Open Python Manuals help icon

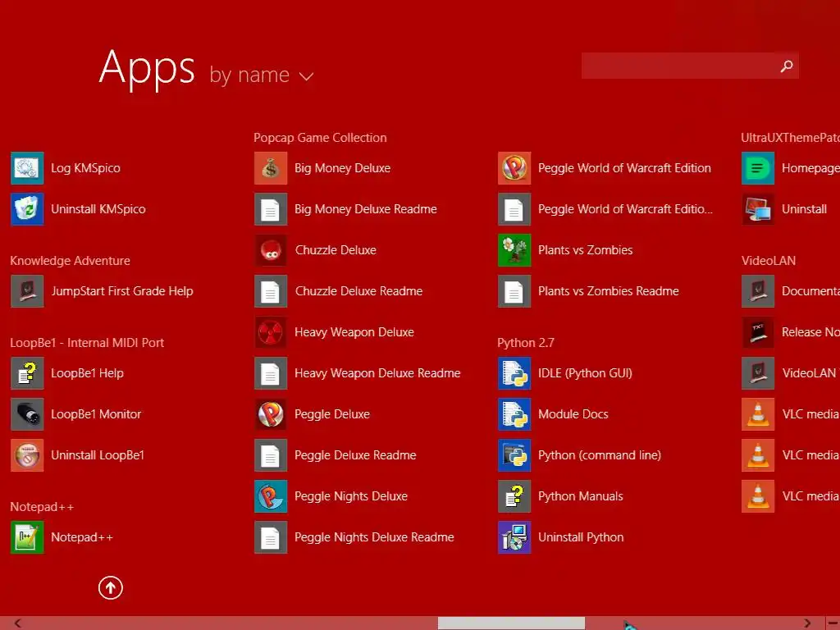[x=514, y=496]
